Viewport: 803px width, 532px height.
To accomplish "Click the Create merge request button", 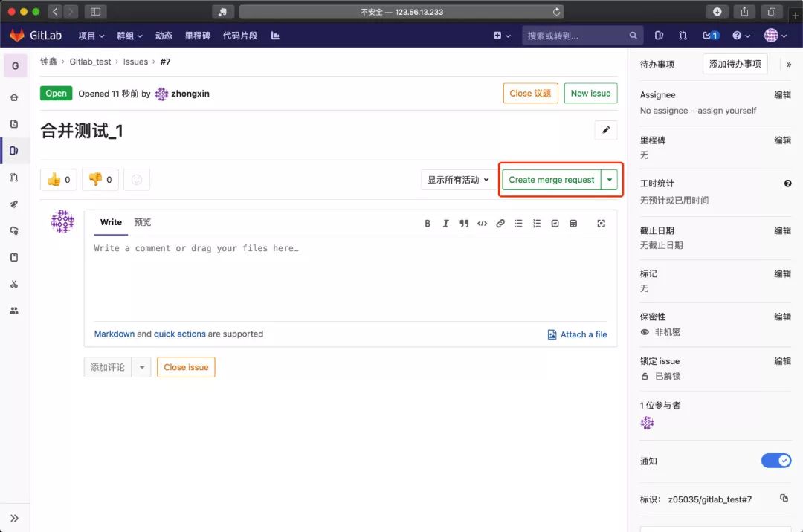I will point(552,180).
